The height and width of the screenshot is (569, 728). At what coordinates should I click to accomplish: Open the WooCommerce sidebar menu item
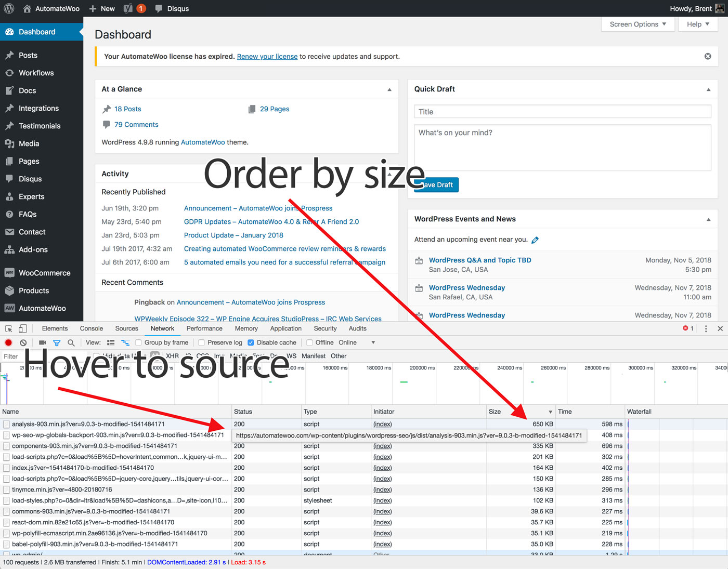pyautogui.click(x=44, y=272)
